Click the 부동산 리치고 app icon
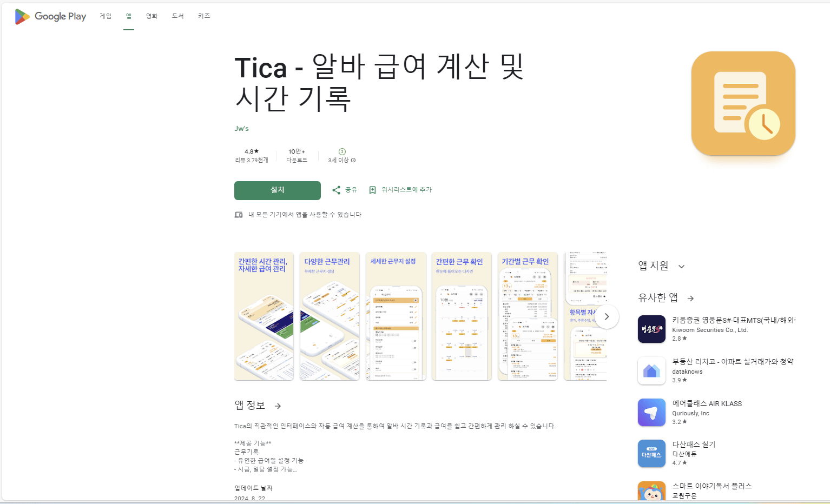830x504 pixels. click(x=651, y=370)
